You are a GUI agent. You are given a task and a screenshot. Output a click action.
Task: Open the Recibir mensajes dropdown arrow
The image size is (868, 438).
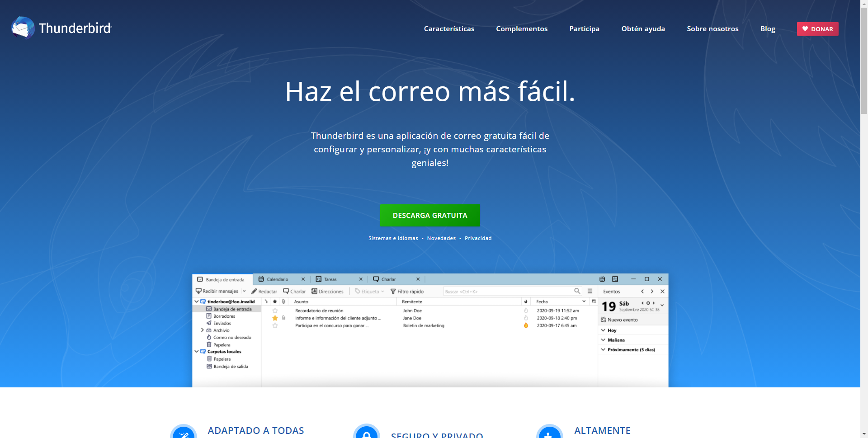(x=244, y=291)
